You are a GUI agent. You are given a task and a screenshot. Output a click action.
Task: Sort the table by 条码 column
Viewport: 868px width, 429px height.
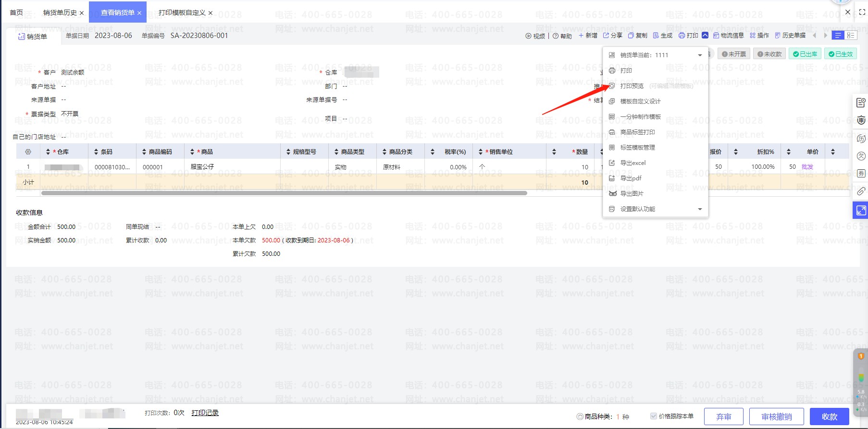[x=96, y=152]
